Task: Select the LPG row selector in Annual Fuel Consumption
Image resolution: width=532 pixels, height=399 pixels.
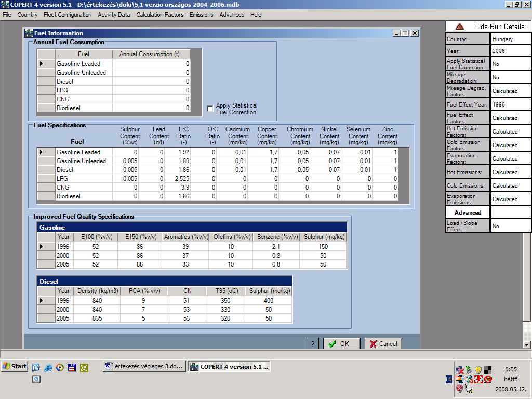Action: click(46, 90)
